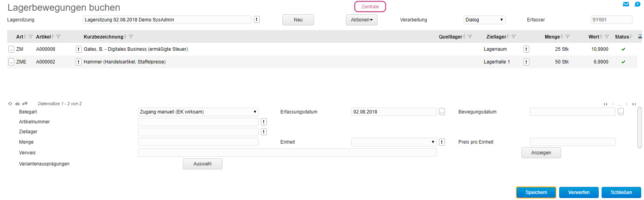
Task: Click info icon beside Lagerhalle 1
Action: click(526, 62)
